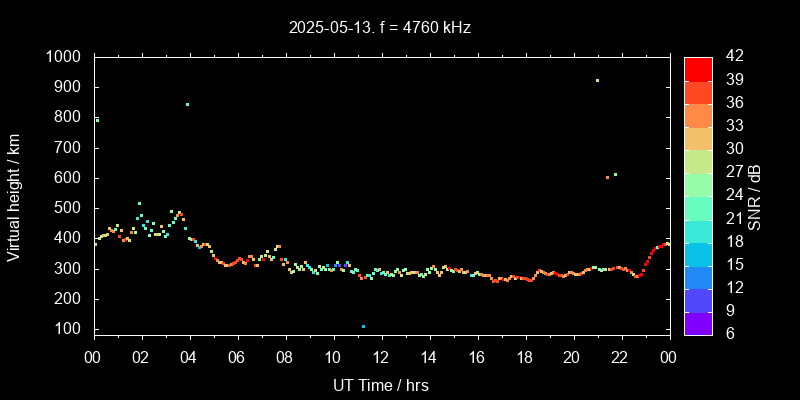This screenshot has width=800, height=400.
Task: Click the light green 24–27 dB colorbar segment
Action: click(x=698, y=184)
